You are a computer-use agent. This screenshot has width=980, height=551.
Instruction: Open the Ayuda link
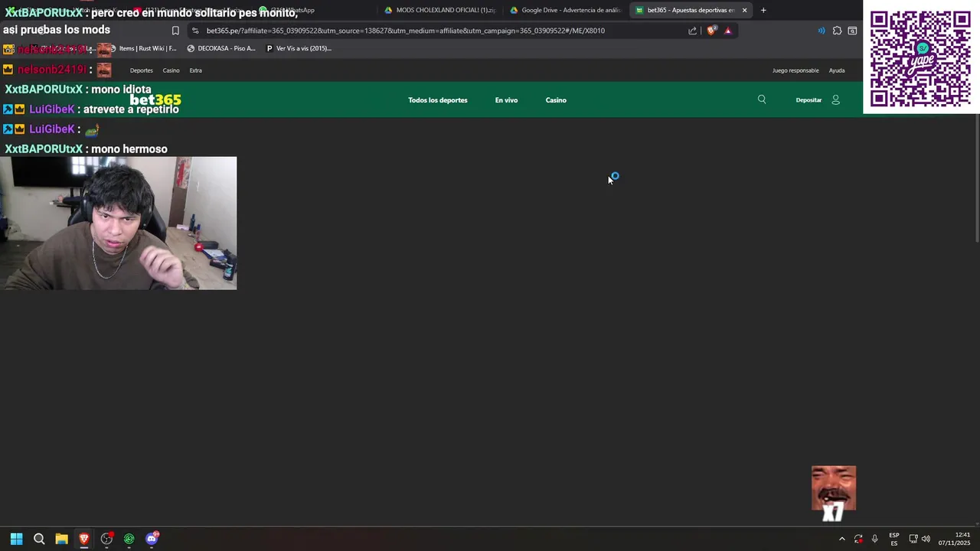point(837,70)
